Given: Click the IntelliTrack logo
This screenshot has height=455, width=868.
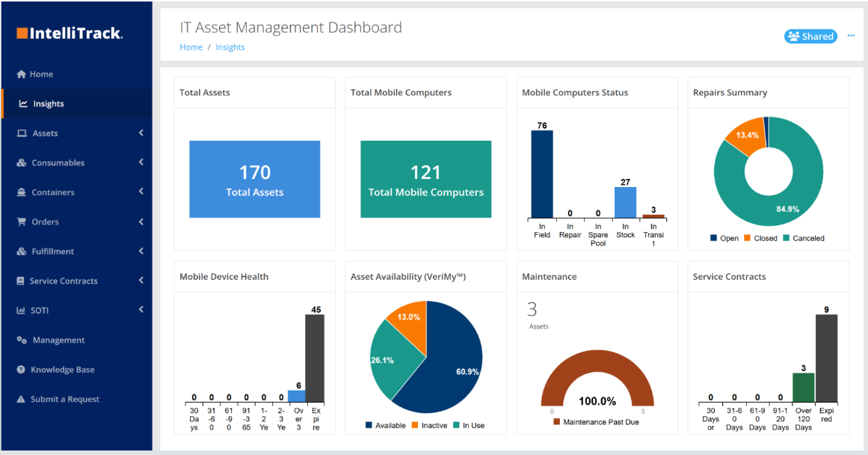Looking at the screenshot, I should 70,33.
